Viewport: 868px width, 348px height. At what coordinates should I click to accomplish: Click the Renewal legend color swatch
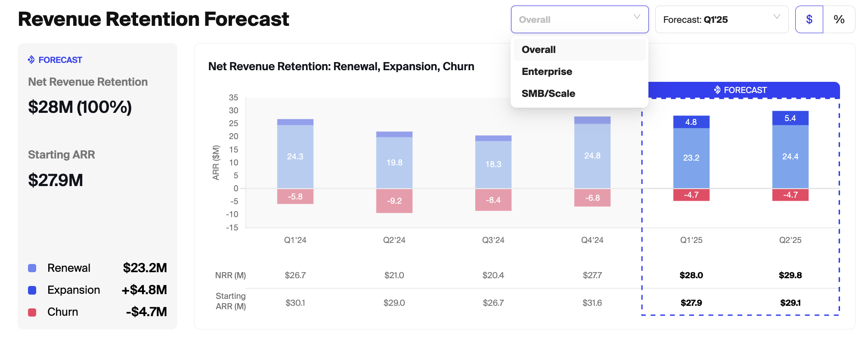click(x=32, y=268)
